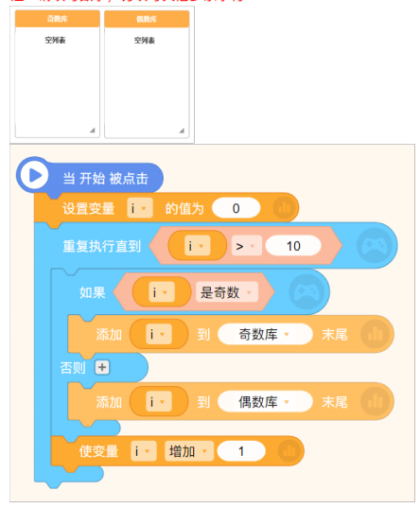Click the chart icon on the 偶数库 add block
Screen dimensions: 420x508
(x=375, y=402)
